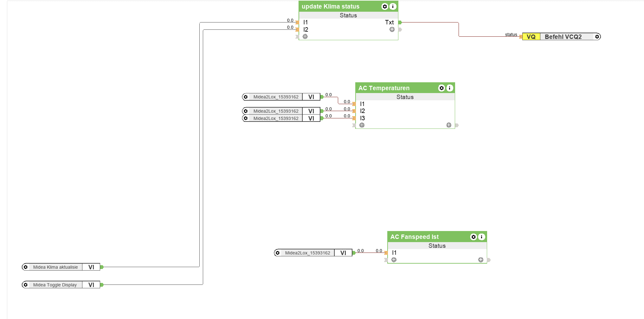644x319 pixels.
Task: Add an output on AC Temperaturen block
Action: (449, 125)
